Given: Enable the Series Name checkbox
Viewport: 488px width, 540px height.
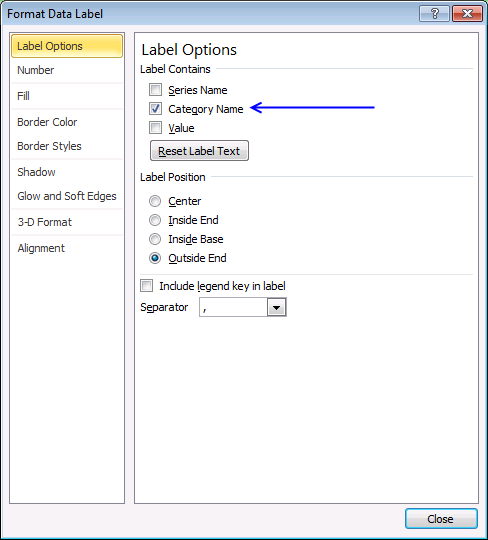Looking at the screenshot, I should tap(155, 90).
